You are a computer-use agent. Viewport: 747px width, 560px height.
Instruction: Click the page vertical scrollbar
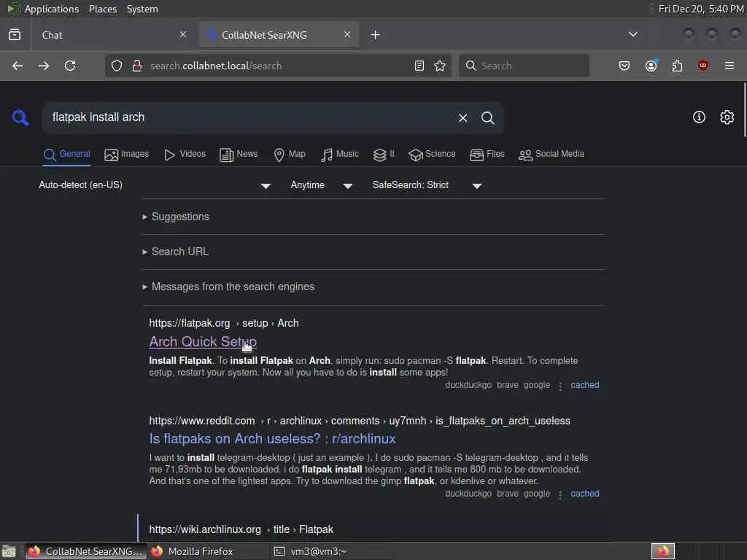744,109
